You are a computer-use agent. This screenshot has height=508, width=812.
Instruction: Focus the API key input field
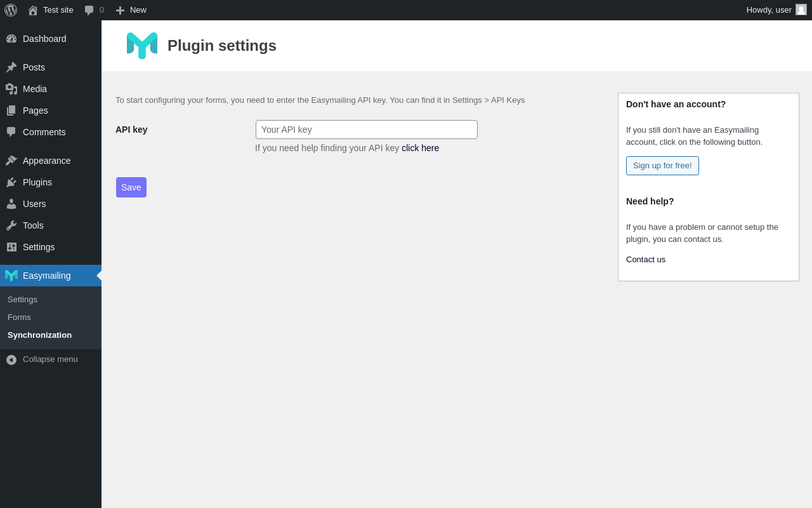(x=367, y=130)
